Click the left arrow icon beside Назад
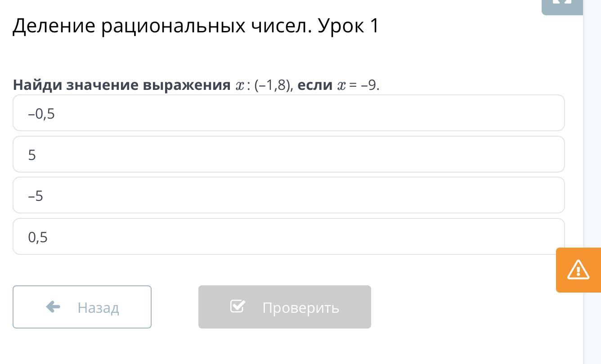Image resolution: width=601 pixels, height=364 pixels. (x=53, y=307)
